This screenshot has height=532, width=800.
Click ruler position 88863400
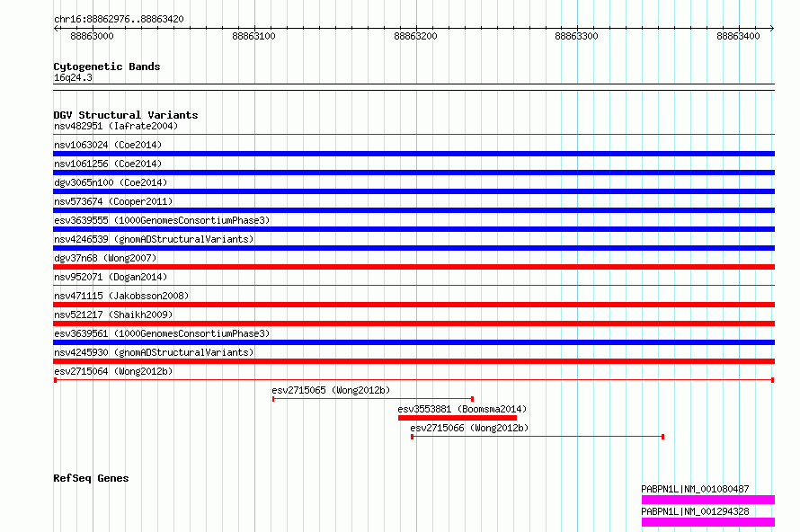tap(738, 36)
